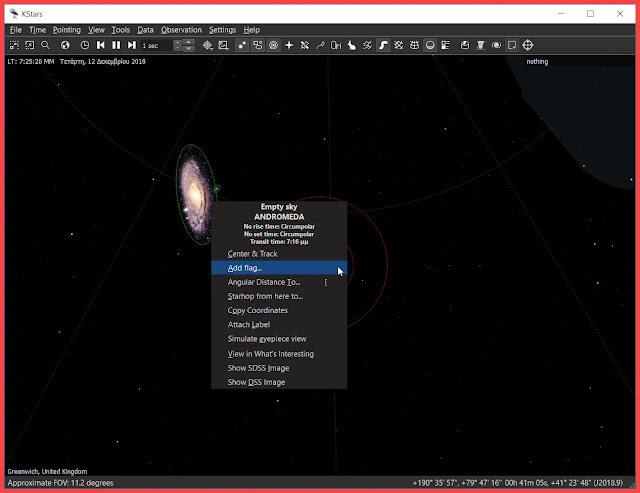Click the Andromeda galaxy image
The height and width of the screenshot is (493, 640).
pos(195,194)
